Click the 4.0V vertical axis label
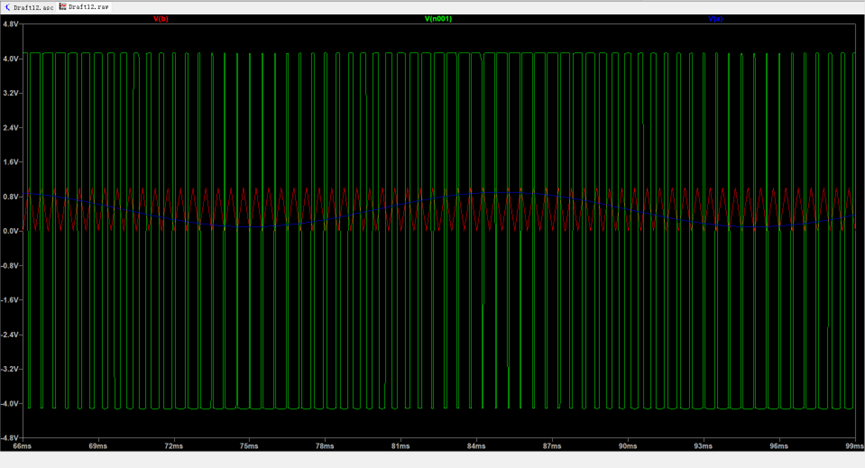Screen dimensions: 865x468 click(x=10, y=58)
